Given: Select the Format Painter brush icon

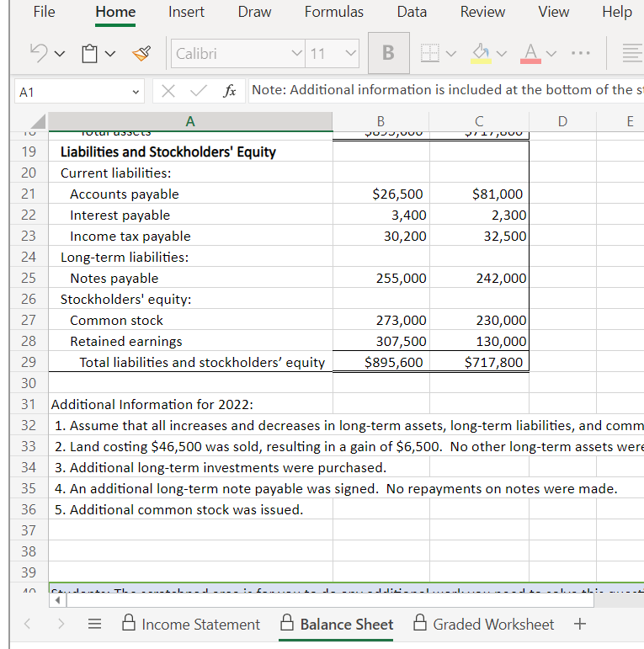Looking at the screenshot, I should click(x=141, y=53).
